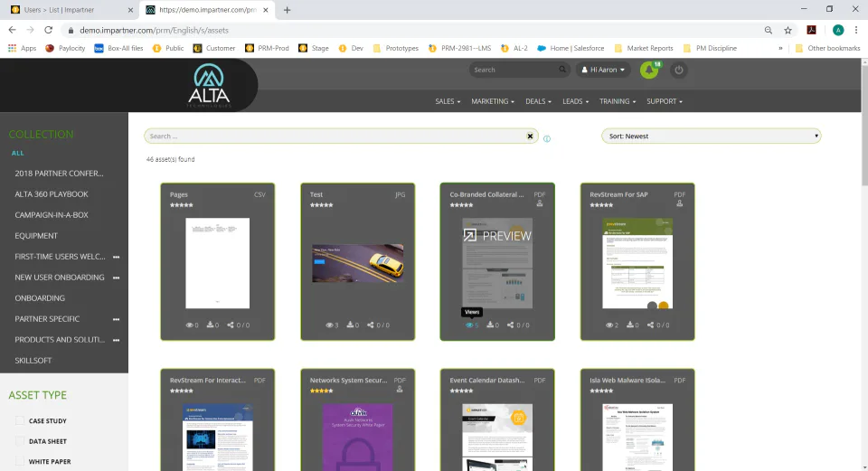Click views eye icon on RevStream For SAP card

point(609,325)
